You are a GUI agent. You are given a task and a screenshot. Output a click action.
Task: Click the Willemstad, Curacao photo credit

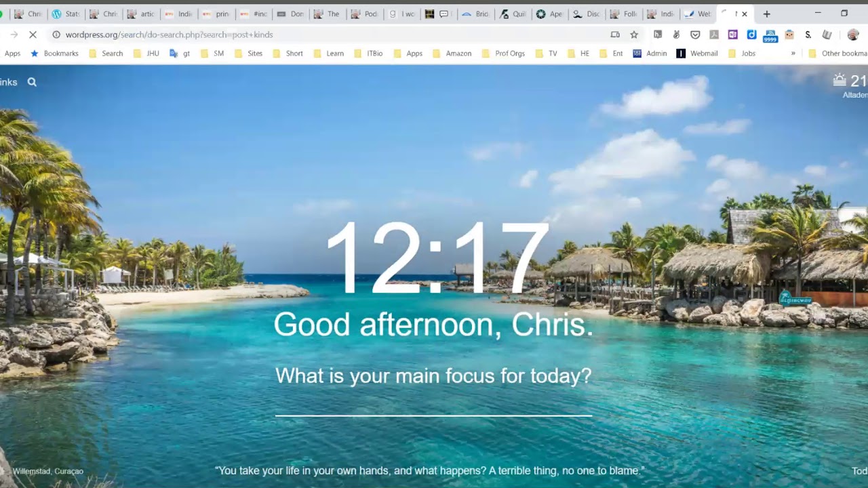click(x=48, y=471)
